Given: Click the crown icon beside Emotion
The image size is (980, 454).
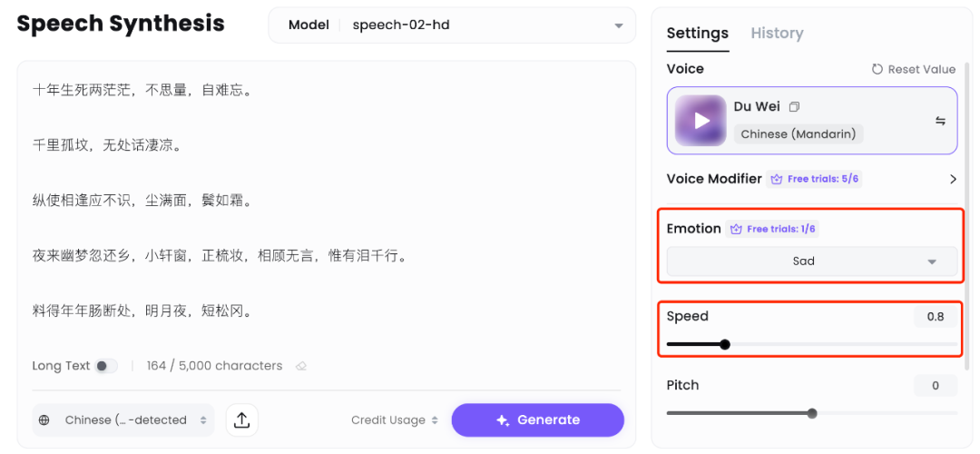Looking at the screenshot, I should click(x=736, y=229).
